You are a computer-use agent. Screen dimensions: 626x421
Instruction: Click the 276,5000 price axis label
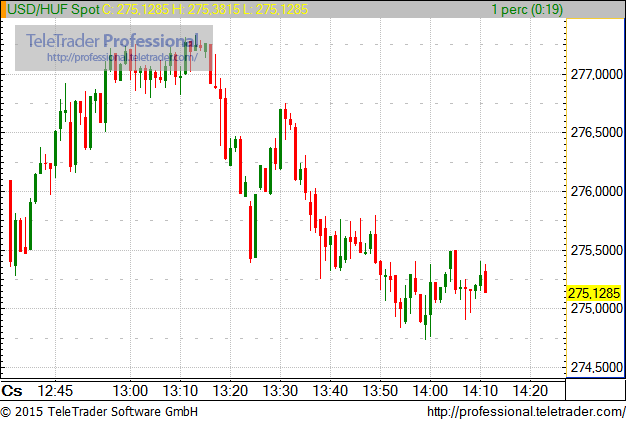[596, 132]
